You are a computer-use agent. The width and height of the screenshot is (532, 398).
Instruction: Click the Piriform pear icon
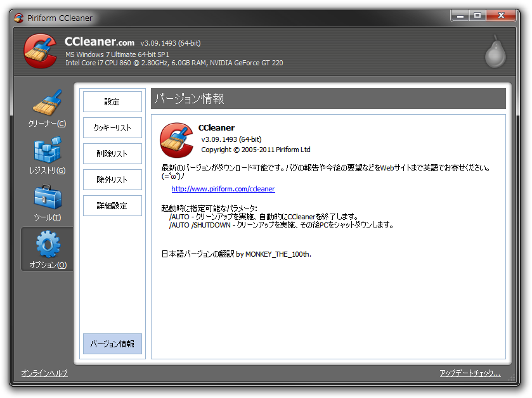tap(495, 51)
